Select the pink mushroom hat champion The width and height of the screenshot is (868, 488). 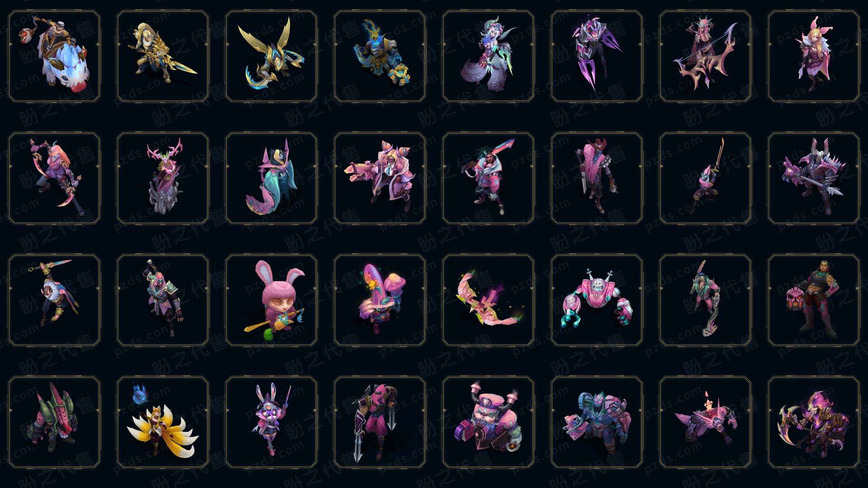click(x=380, y=300)
